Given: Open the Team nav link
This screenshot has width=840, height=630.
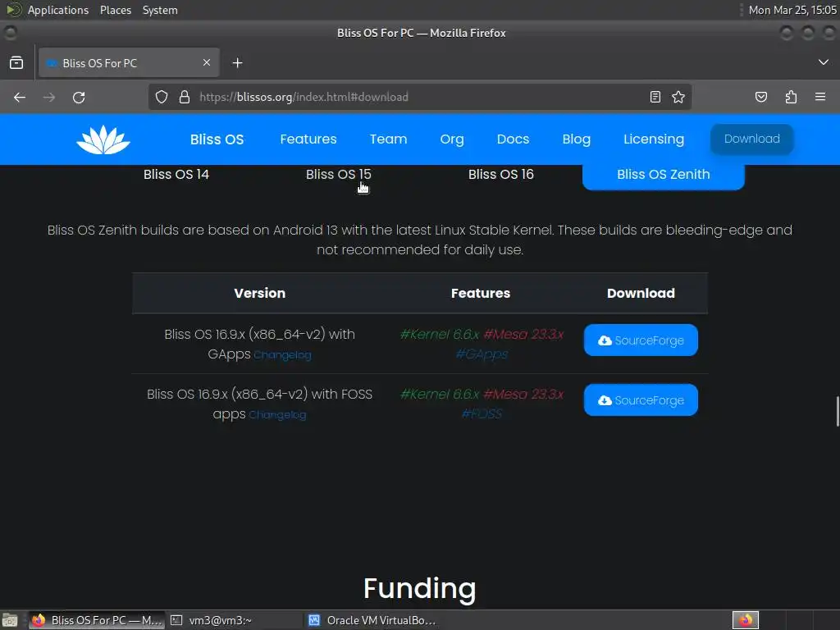Looking at the screenshot, I should coord(388,139).
